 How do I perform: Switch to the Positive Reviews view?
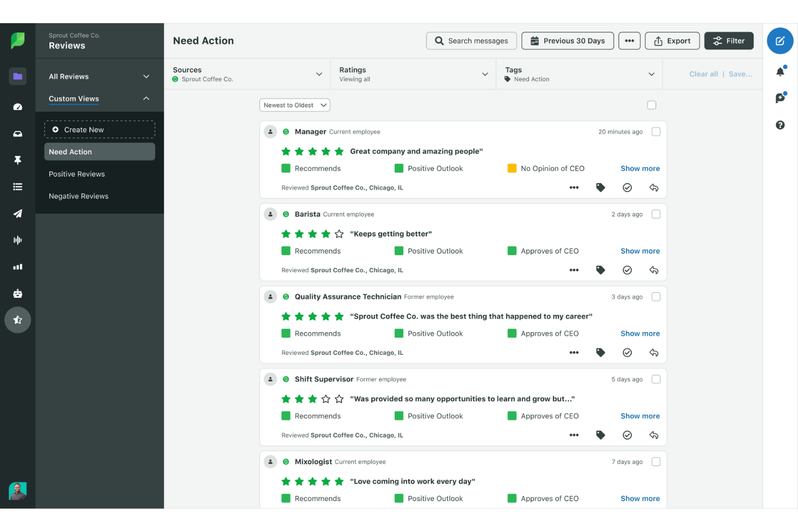(77, 174)
